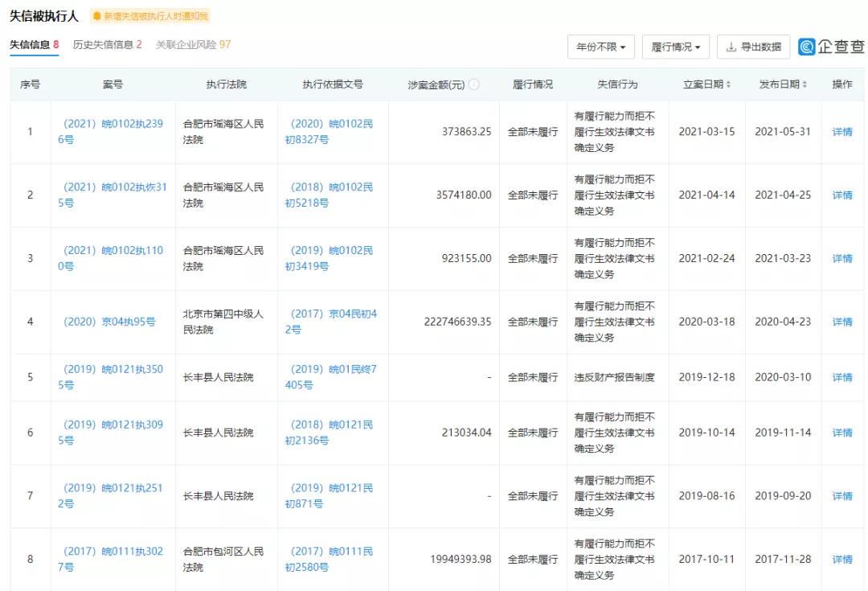
Task: Click the 导出数据 button
Action: 753,47
